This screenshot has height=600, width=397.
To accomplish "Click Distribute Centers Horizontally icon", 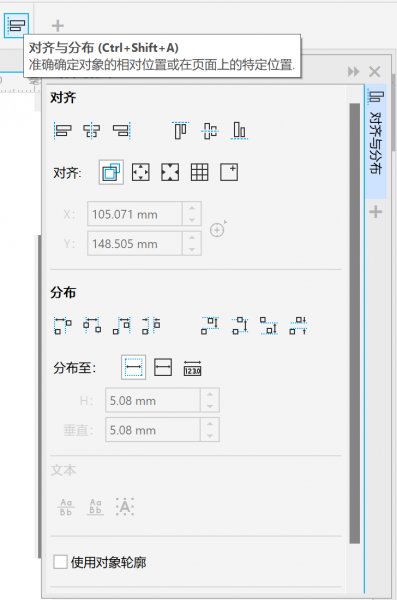I will (92, 326).
